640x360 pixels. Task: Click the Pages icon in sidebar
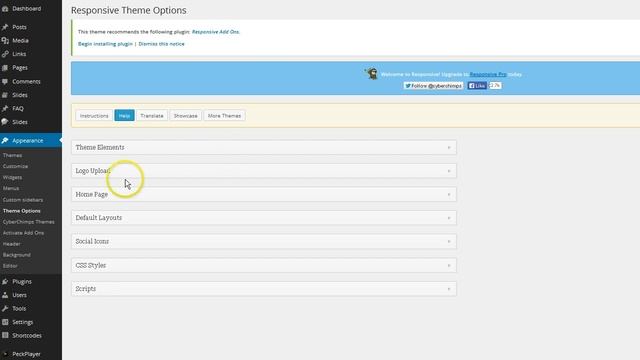5,68
